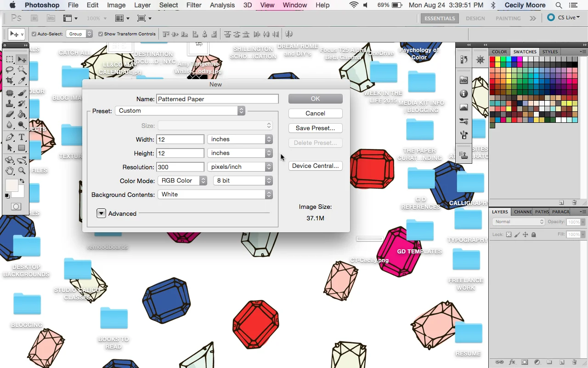Screen dimensions: 588x368
Task: Select the Essentials workspace button
Action: [440, 18]
